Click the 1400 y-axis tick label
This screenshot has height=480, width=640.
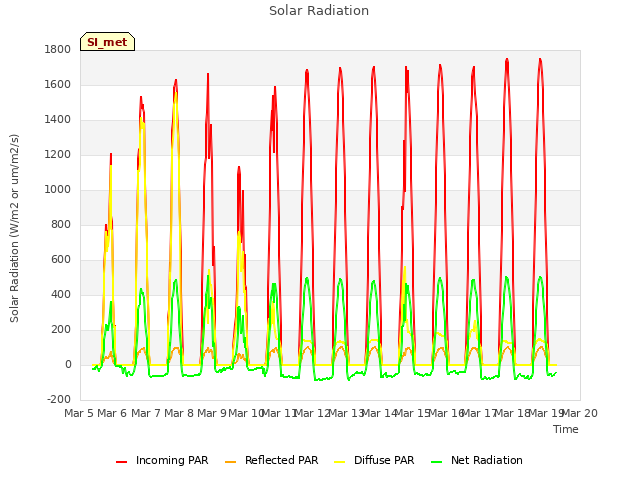click(58, 120)
